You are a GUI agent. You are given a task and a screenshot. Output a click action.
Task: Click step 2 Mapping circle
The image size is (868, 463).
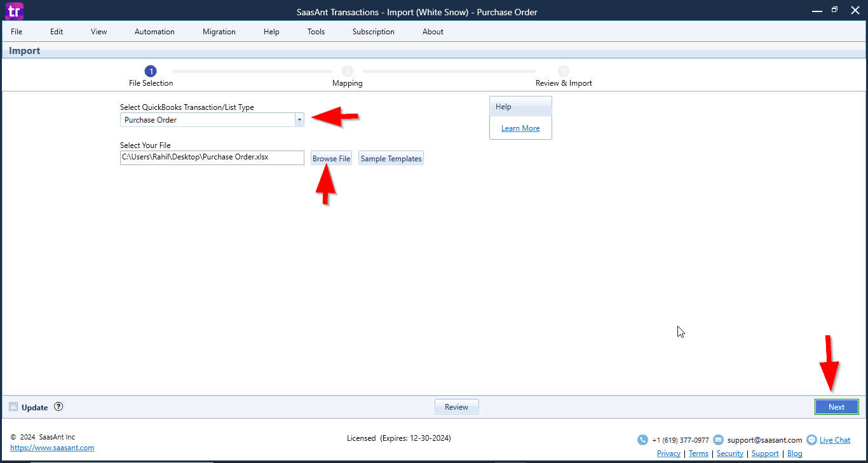click(347, 71)
